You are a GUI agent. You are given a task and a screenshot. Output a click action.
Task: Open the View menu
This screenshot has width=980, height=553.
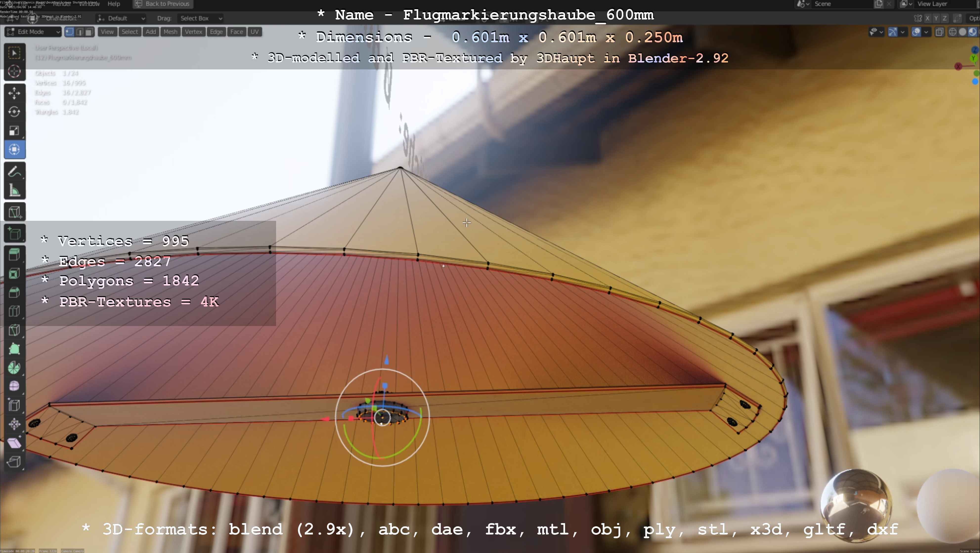click(x=107, y=32)
